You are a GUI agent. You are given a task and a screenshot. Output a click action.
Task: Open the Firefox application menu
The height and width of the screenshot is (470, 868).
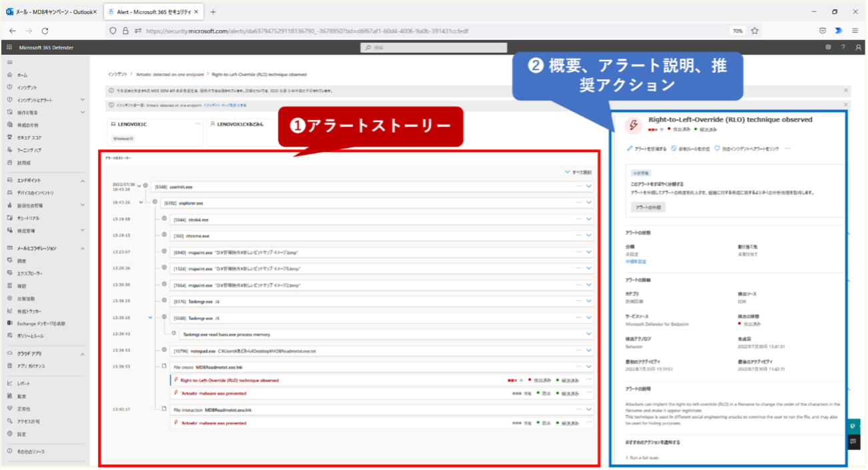point(855,31)
